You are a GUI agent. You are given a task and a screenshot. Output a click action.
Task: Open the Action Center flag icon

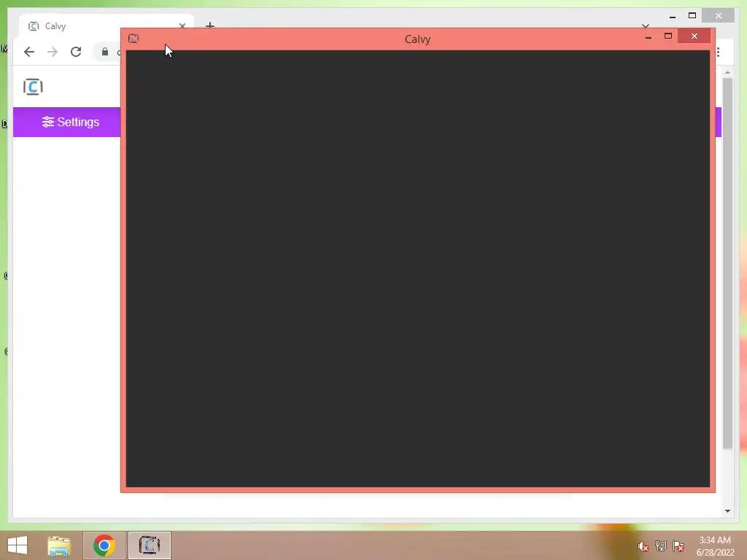click(678, 545)
